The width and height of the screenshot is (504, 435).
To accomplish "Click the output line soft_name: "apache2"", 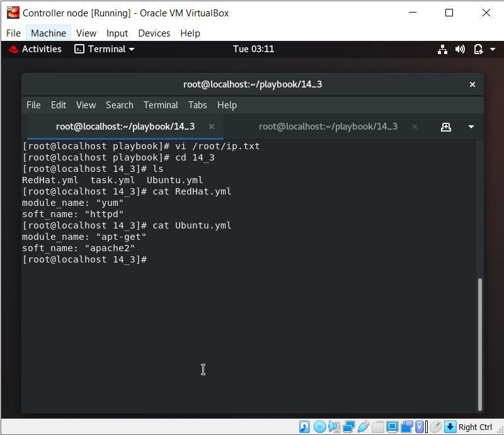I will [78, 248].
